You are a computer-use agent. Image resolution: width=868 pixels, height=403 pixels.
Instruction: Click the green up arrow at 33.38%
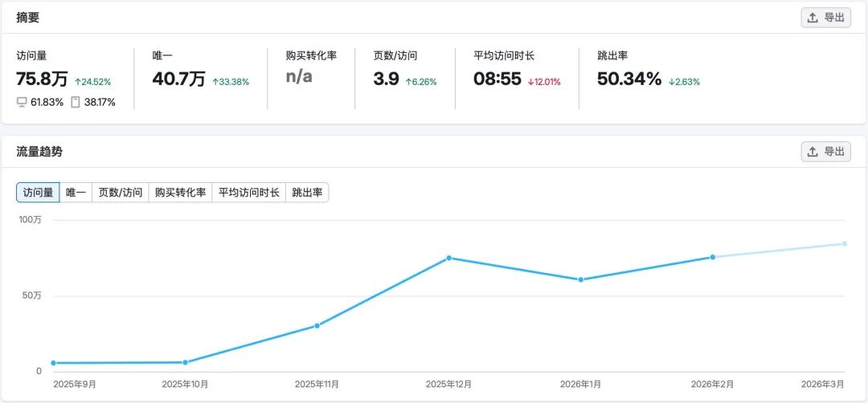(215, 82)
